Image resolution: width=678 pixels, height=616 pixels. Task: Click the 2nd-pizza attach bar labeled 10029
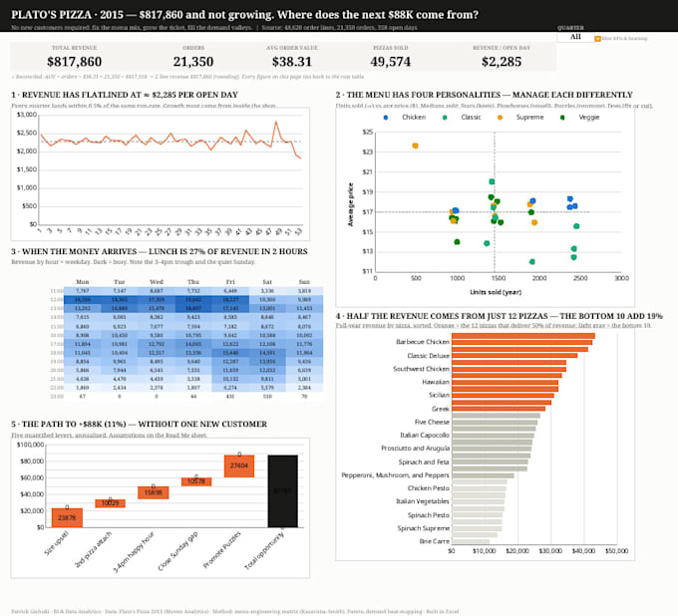coord(111,503)
